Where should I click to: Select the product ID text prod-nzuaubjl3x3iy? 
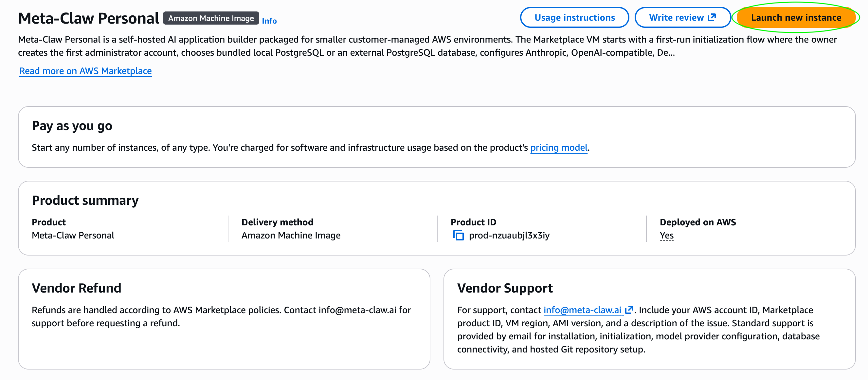(509, 235)
